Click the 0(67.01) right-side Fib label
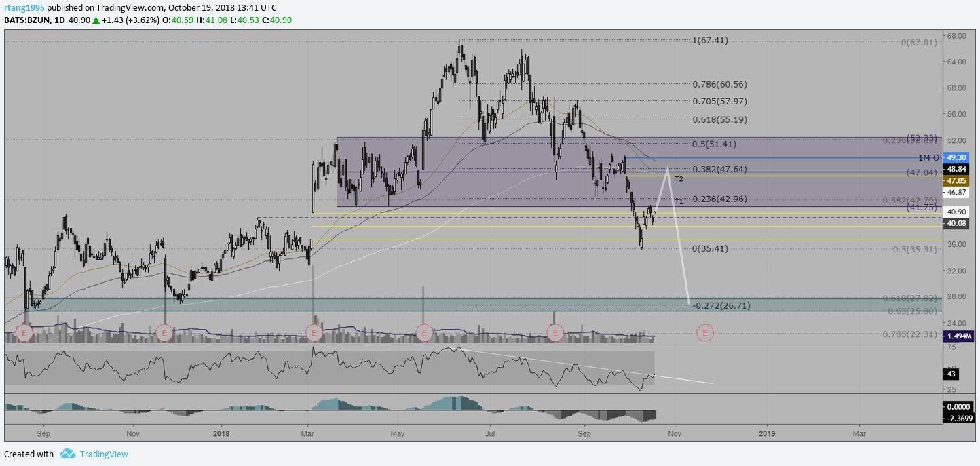This screenshot has height=466, width=980. point(919,42)
